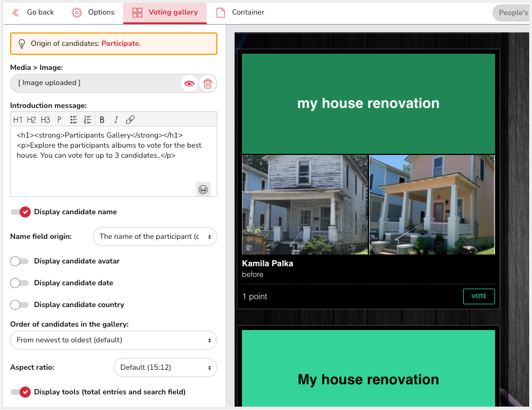Viewport: 532px width, 410px height.
Task: Enable Display candidate avatar toggle
Action: (20, 261)
